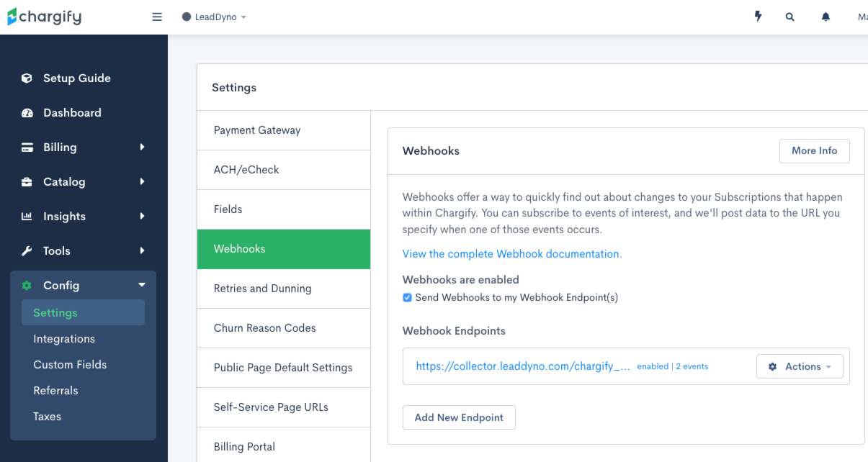
Task: Click the Config gear icon
Action: 27,286
